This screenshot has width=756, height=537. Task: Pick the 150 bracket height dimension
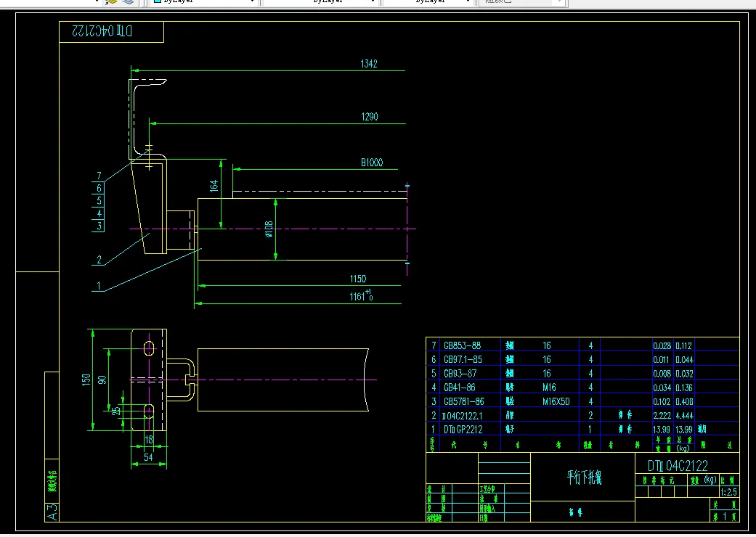coord(86,380)
